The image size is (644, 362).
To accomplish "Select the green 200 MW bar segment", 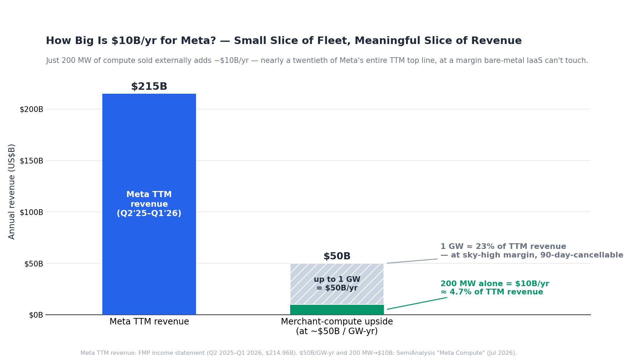I will tap(337, 310).
